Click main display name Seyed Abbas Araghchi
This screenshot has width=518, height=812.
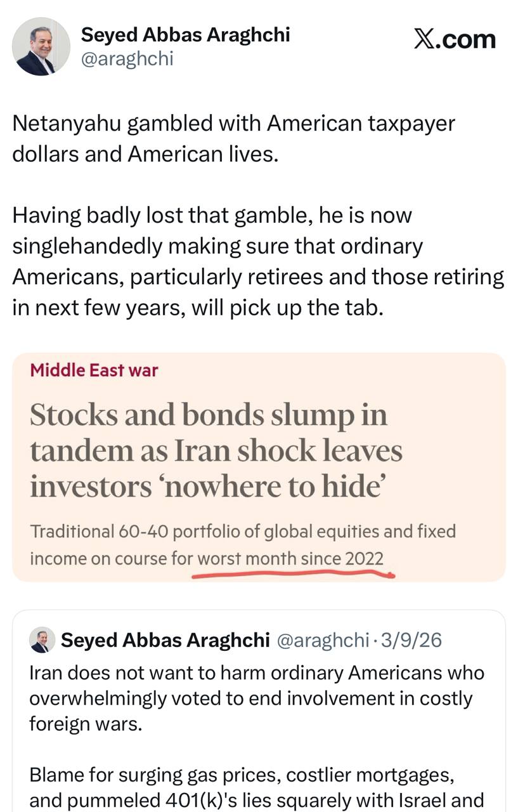pyautogui.click(x=185, y=34)
